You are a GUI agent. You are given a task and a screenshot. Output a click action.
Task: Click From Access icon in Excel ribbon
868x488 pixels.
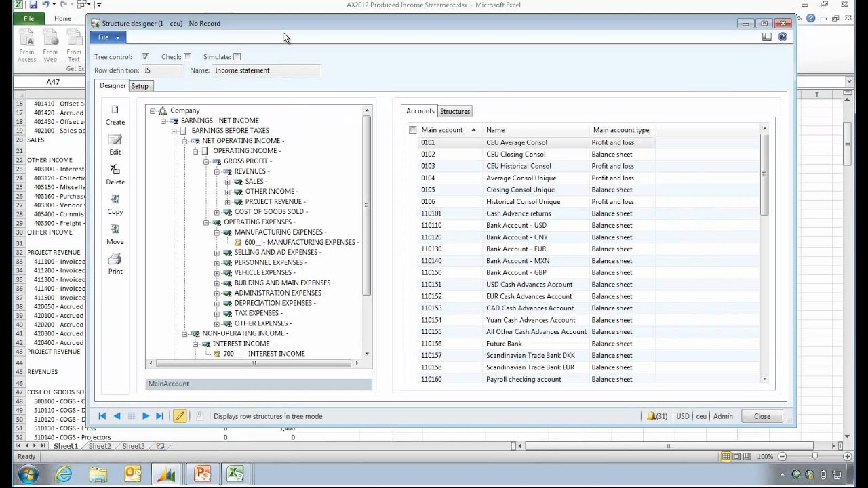pyautogui.click(x=27, y=46)
